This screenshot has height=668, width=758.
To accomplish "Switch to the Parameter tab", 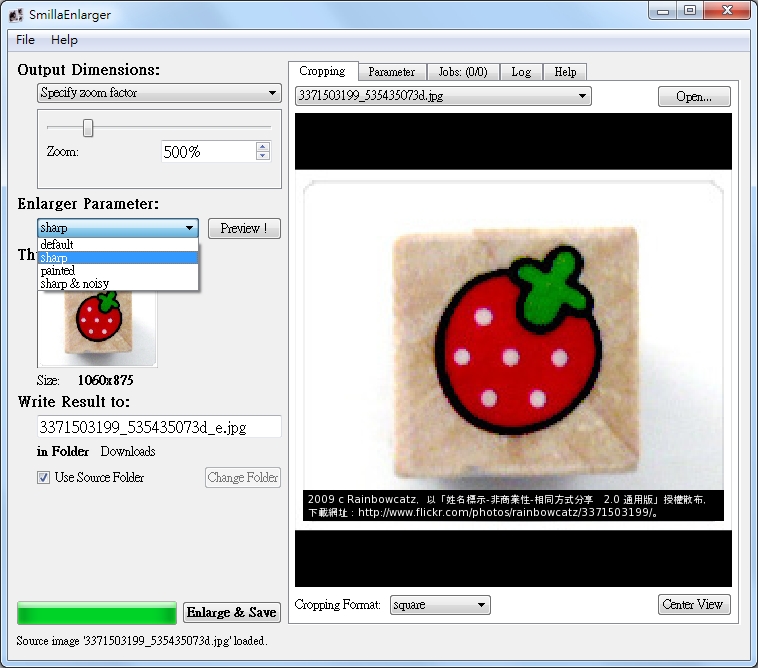I will click(392, 72).
